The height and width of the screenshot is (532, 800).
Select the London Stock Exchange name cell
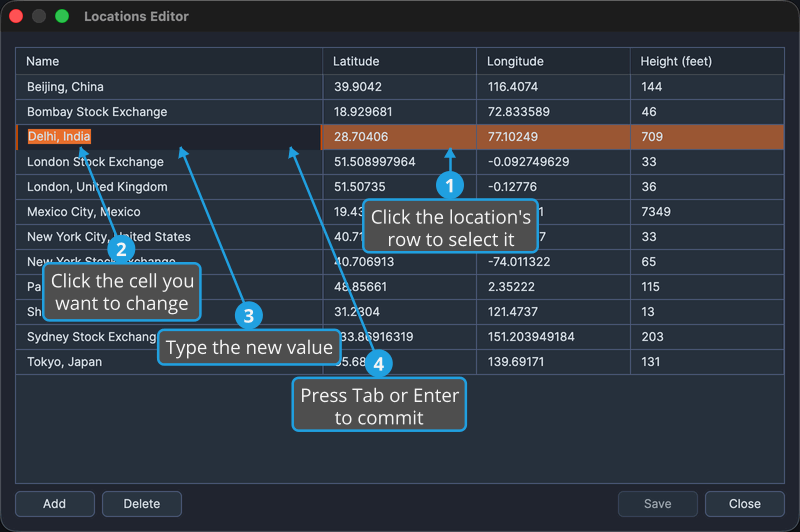(x=169, y=162)
